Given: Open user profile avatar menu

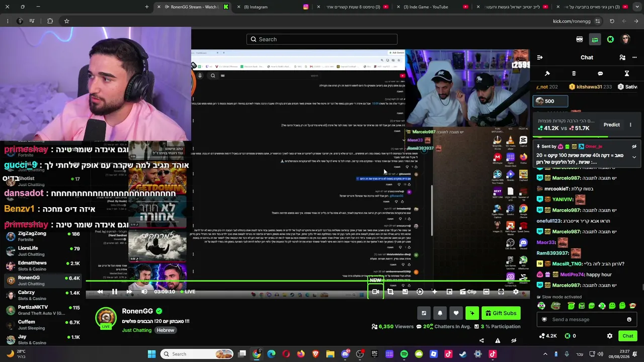Looking at the screenshot, I should pyautogui.click(x=625, y=39).
